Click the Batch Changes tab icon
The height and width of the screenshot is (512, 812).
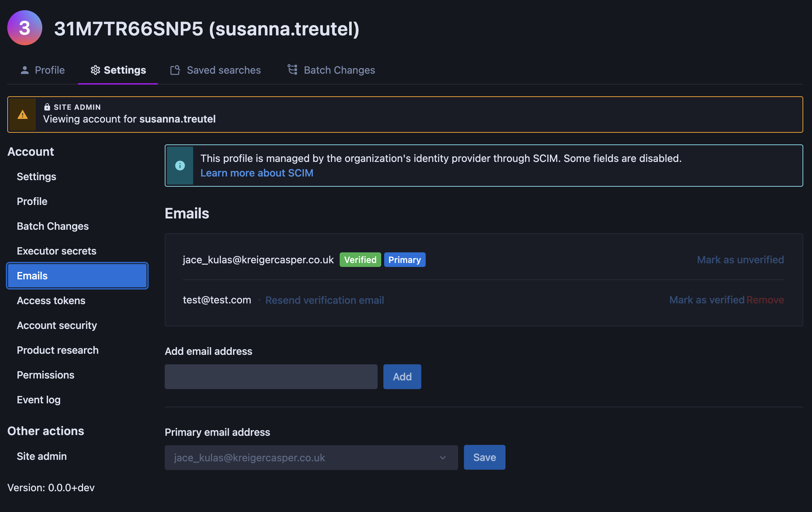(292, 69)
